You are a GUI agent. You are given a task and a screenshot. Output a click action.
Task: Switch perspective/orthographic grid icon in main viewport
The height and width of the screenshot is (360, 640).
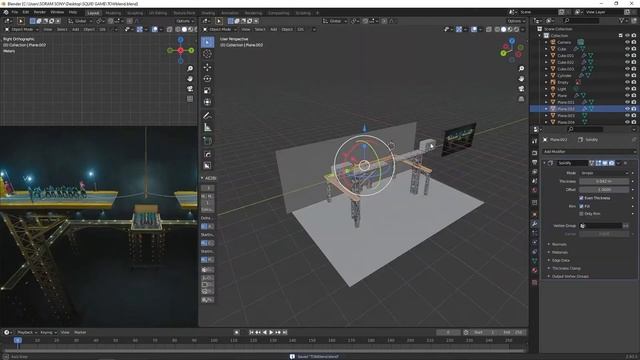(x=521, y=99)
